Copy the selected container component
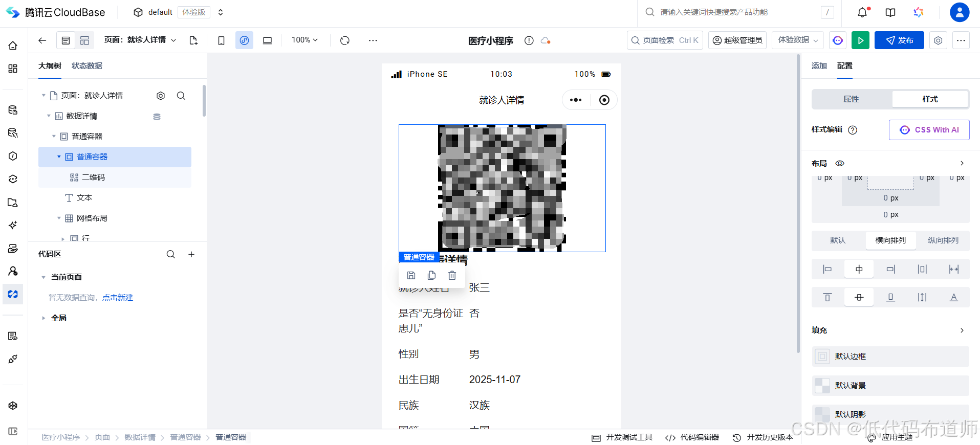Screen dimensions: 980x445 point(431,275)
